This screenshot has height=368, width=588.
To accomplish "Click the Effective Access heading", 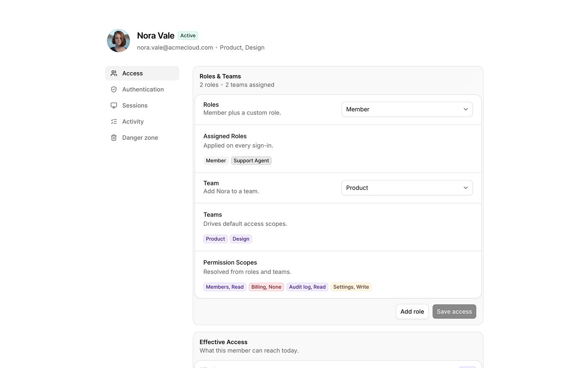I will 223,342.
